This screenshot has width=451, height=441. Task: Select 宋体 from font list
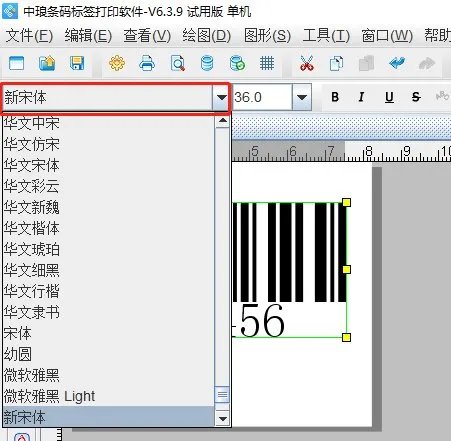(x=108, y=333)
